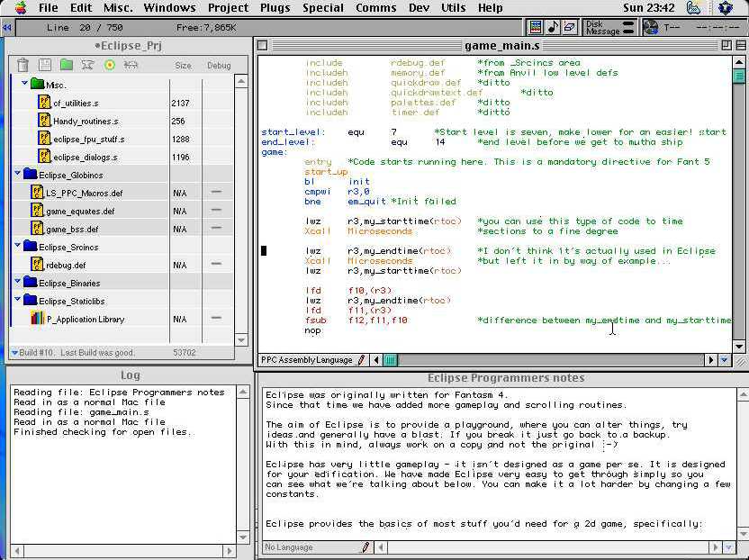Screen dimensions: 749x560
Task: Collapse the Eclipse_Globincs folder
Action: pyautogui.click(x=17, y=174)
